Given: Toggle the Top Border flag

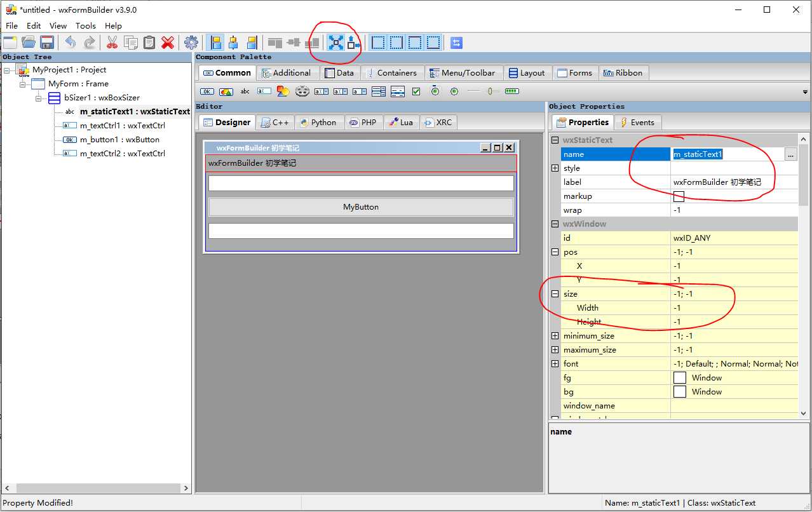Looking at the screenshot, I should [x=415, y=43].
